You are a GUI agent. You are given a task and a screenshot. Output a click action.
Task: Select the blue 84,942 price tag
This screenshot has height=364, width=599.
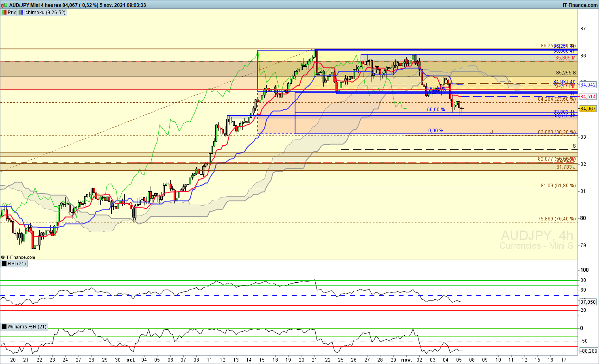click(x=588, y=85)
